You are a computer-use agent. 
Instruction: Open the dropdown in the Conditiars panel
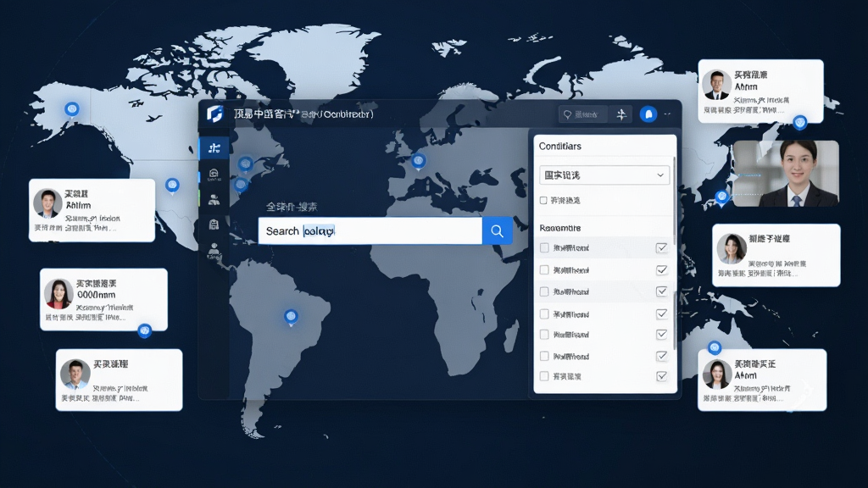pyautogui.click(x=604, y=175)
